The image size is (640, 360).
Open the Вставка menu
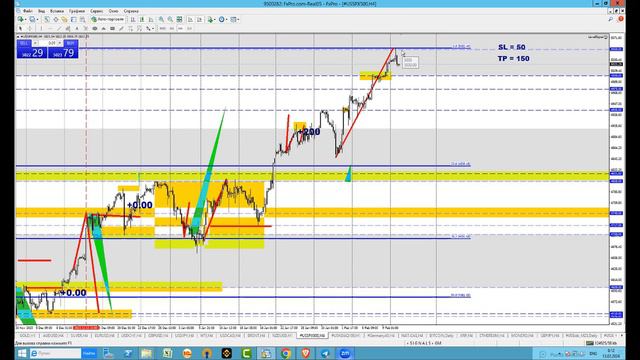[x=57, y=11]
